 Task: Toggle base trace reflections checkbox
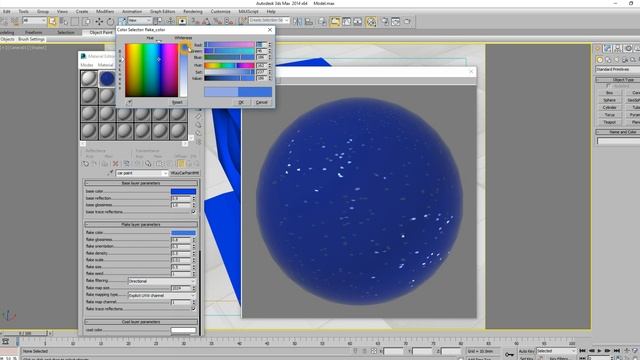click(193, 212)
